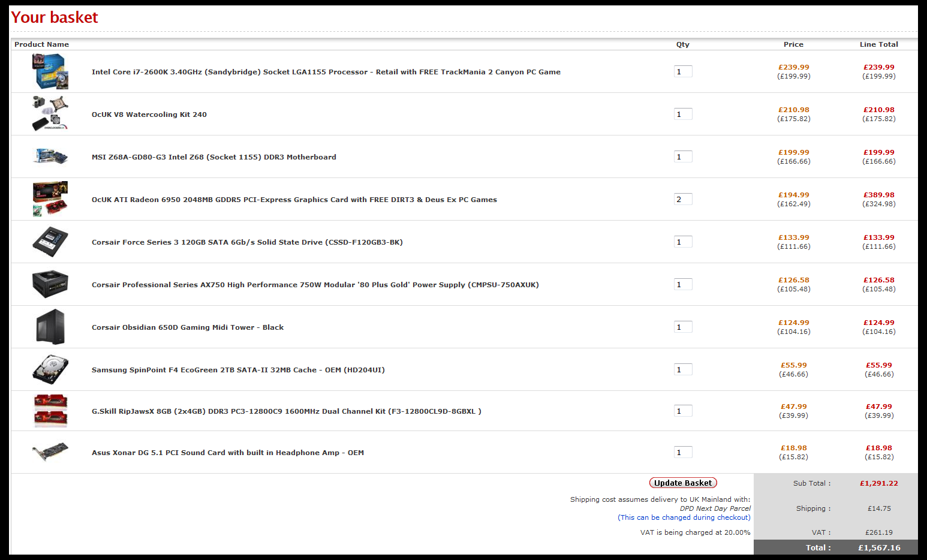
Task: Click the Shipping value £14.75
Action: coord(879,508)
